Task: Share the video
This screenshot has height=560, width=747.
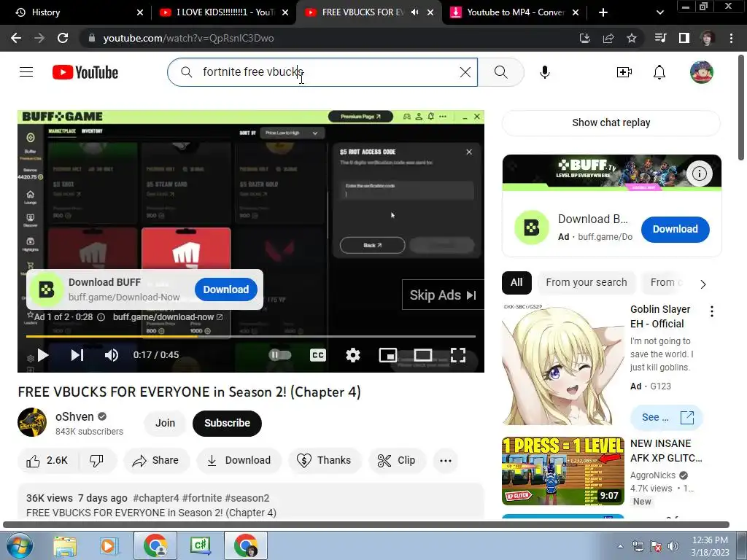Action: (156, 461)
